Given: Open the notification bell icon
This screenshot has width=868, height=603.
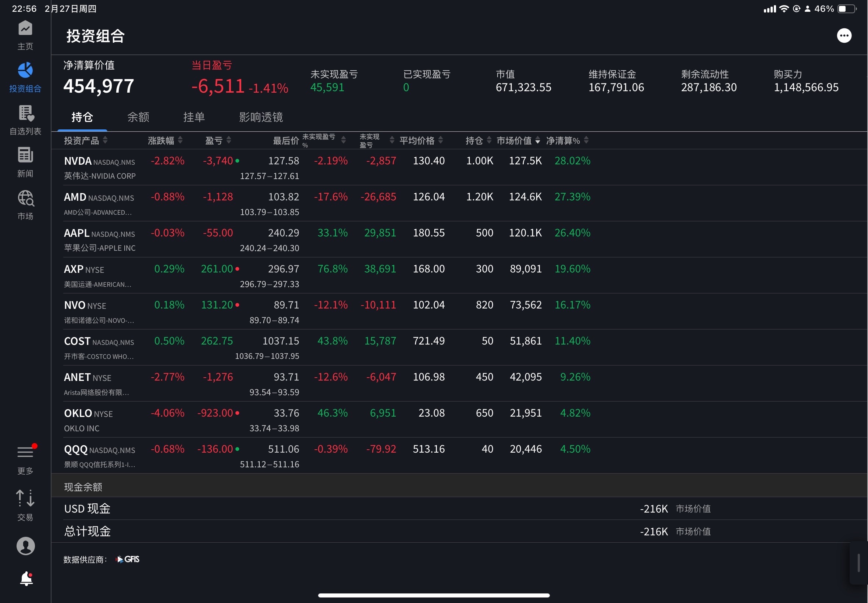Looking at the screenshot, I should (26, 578).
